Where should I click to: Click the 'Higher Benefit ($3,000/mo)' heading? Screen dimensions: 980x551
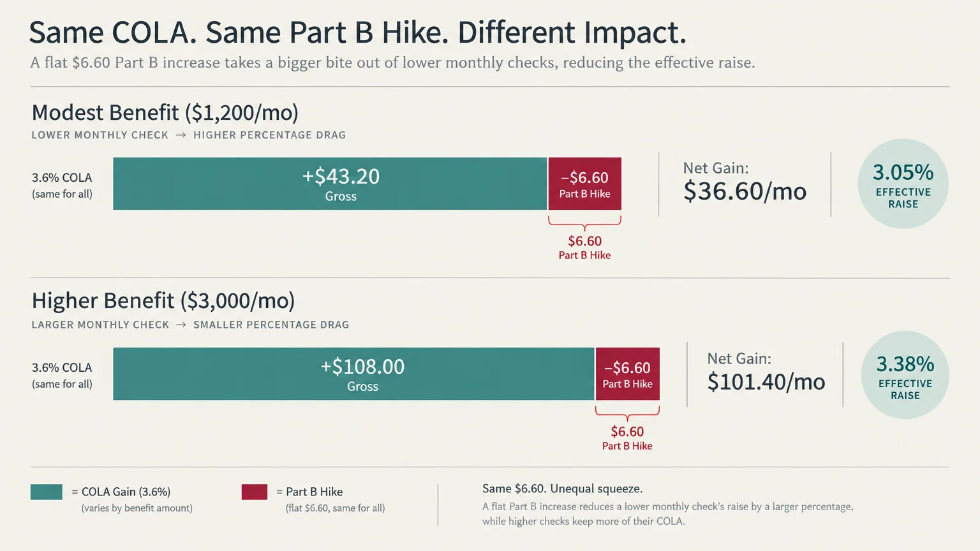pos(163,301)
